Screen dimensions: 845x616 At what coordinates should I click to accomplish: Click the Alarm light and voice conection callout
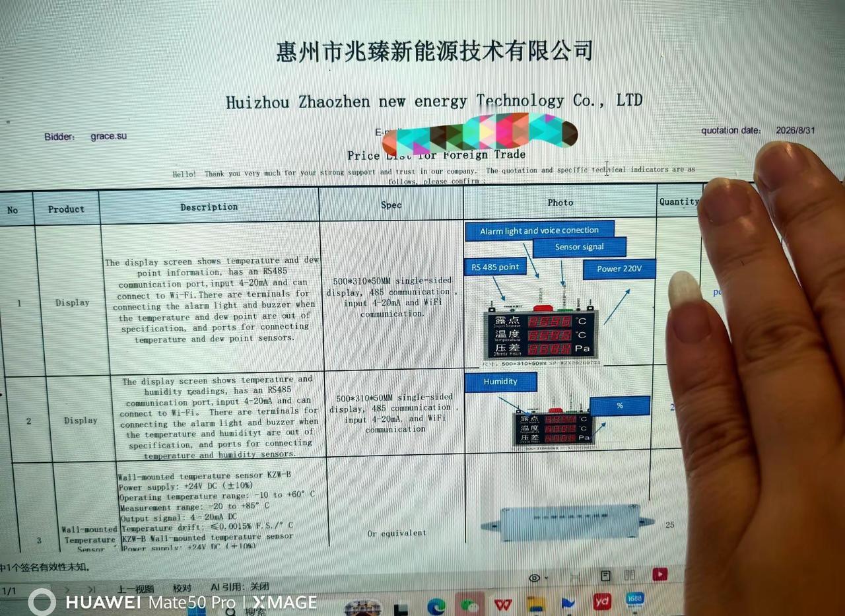point(539,231)
